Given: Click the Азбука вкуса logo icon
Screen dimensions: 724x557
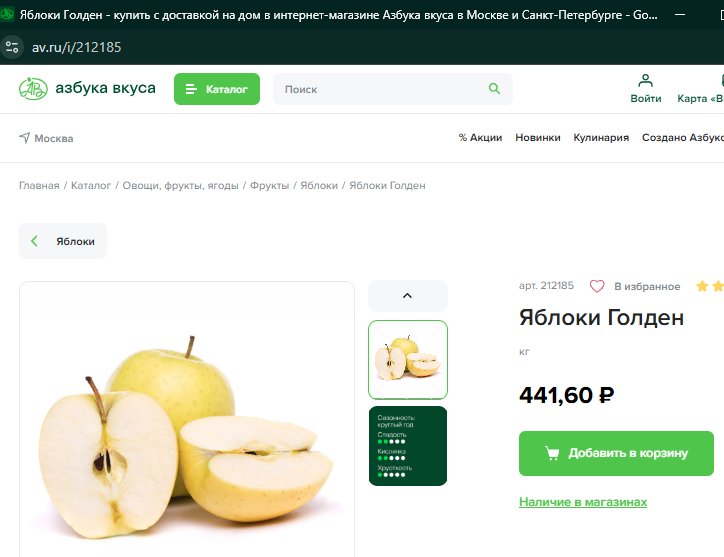Looking at the screenshot, I should [x=33, y=88].
